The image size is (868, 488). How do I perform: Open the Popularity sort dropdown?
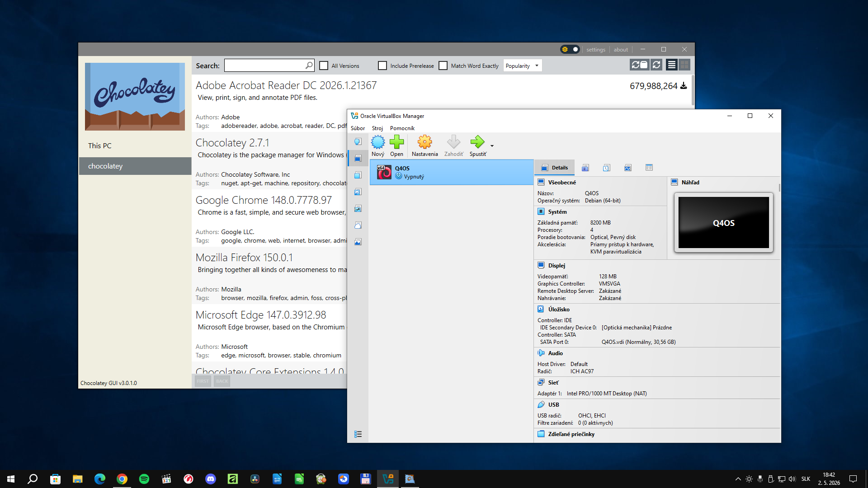click(x=522, y=66)
